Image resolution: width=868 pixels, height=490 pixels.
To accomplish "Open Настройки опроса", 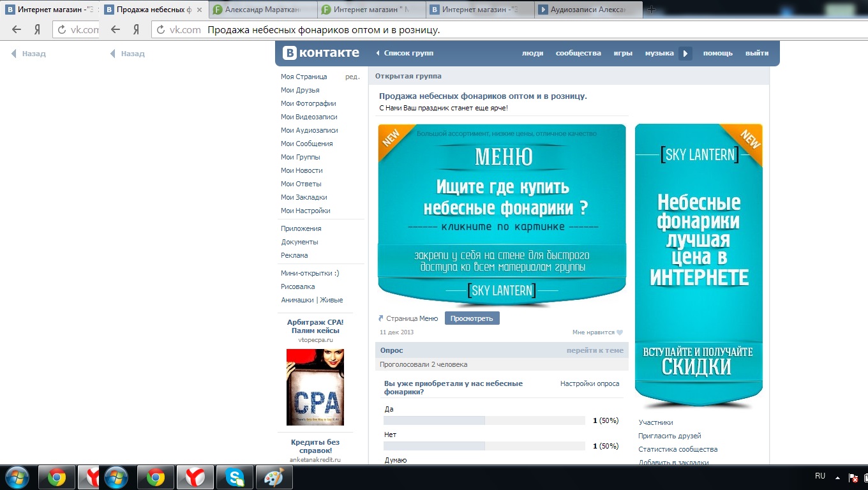I will (590, 383).
